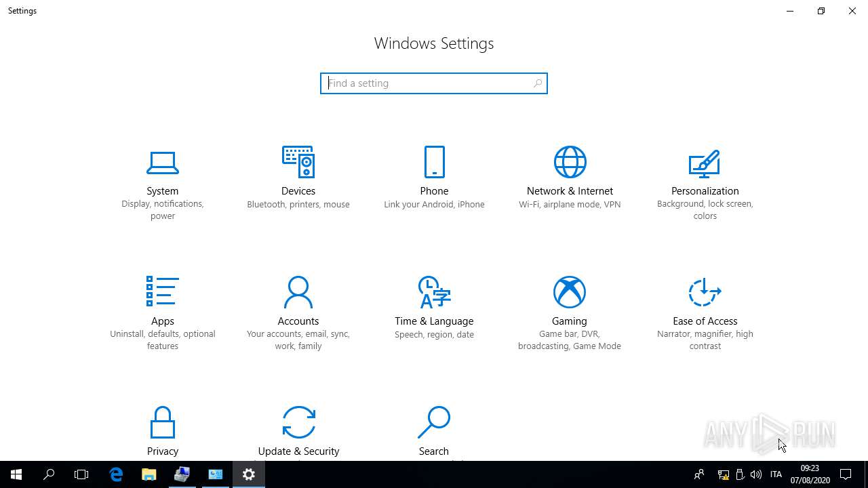Open the volume speaker tray icon
The image size is (868, 488).
756,474
